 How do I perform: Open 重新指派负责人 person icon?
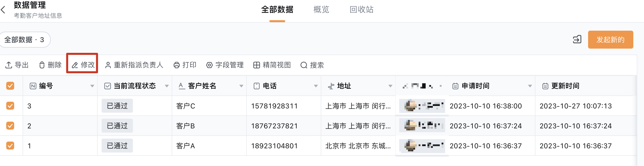click(108, 65)
